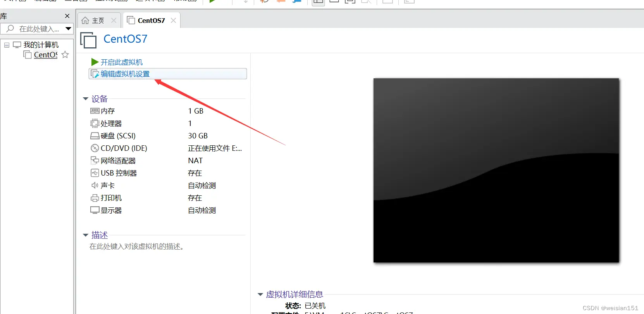
Task: Close the 主页 tab
Action: click(x=114, y=21)
